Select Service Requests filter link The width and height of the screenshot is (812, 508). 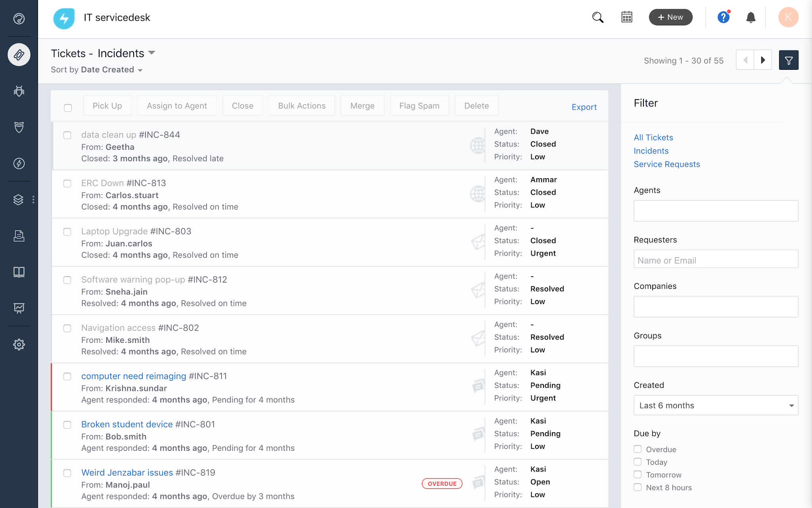(667, 164)
